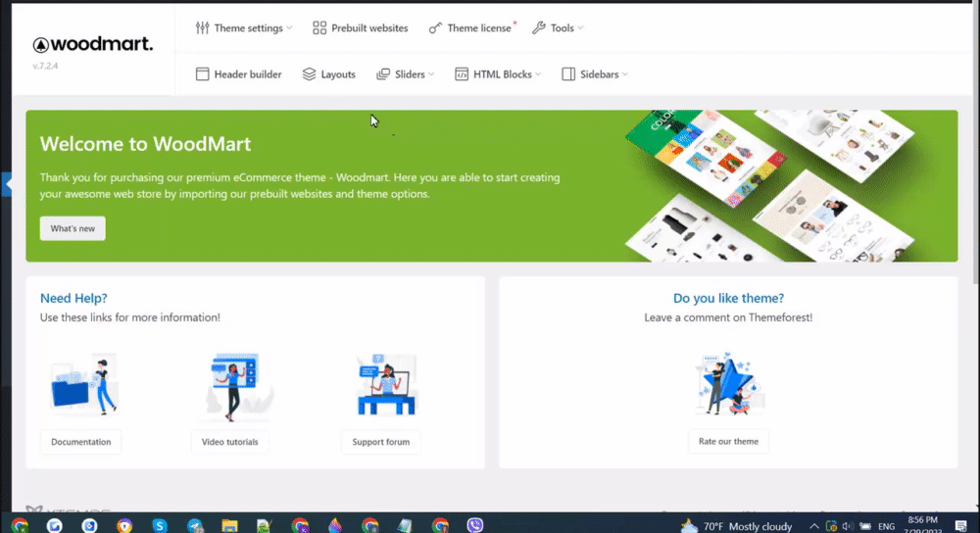
Task: Click the ENG language indicator
Action: point(886,527)
